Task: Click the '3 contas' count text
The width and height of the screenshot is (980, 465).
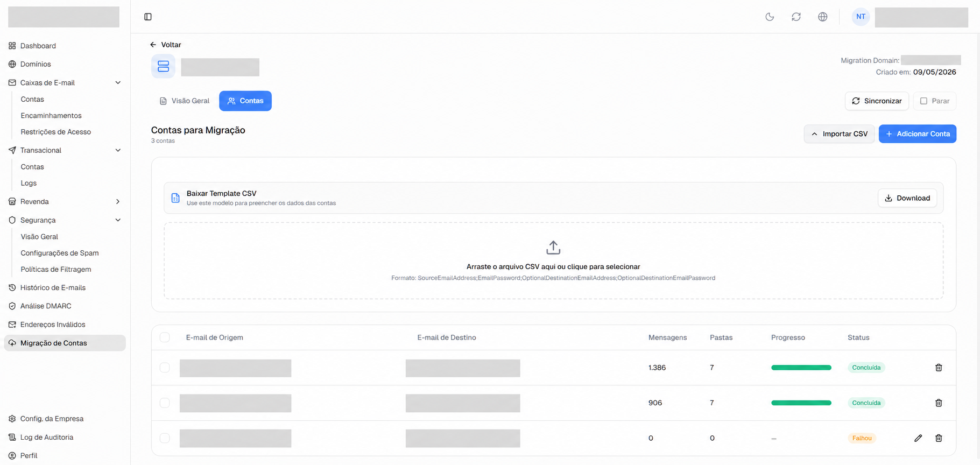Action: pyautogui.click(x=163, y=141)
